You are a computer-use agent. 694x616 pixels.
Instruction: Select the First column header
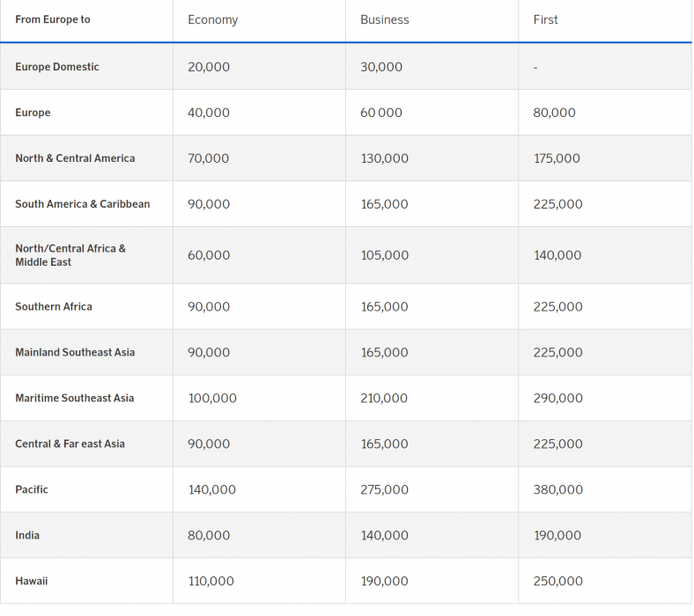point(545,19)
